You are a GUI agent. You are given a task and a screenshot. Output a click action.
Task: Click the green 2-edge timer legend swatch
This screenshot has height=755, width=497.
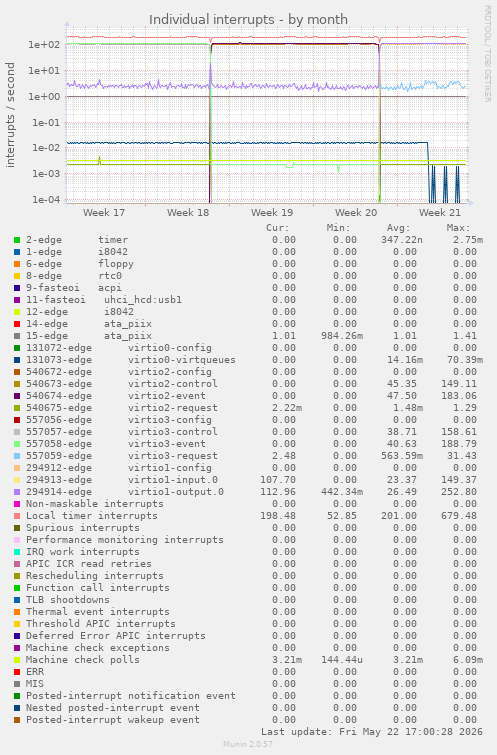pyautogui.click(x=17, y=240)
